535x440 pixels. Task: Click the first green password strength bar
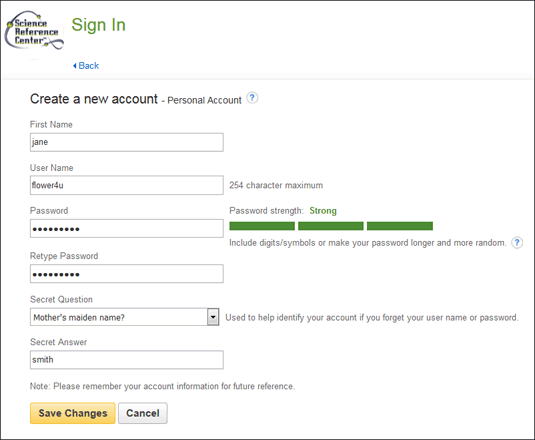click(262, 226)
